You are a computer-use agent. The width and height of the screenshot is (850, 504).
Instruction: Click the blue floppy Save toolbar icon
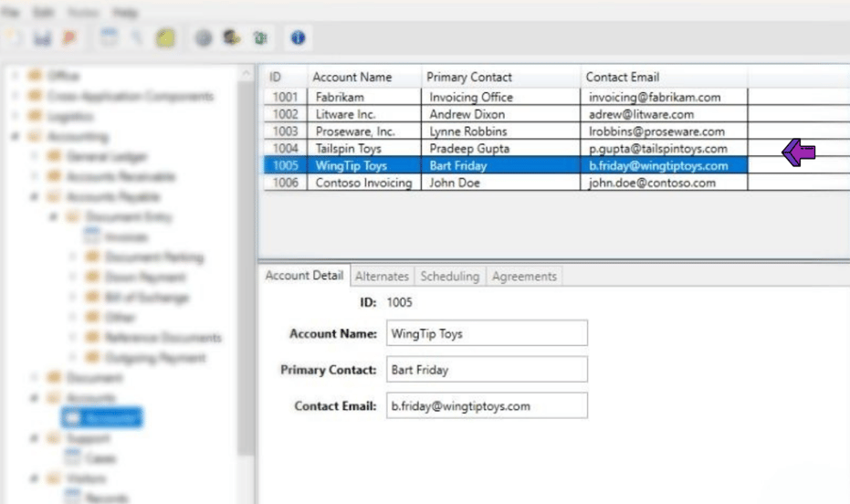tap(42, 38)
